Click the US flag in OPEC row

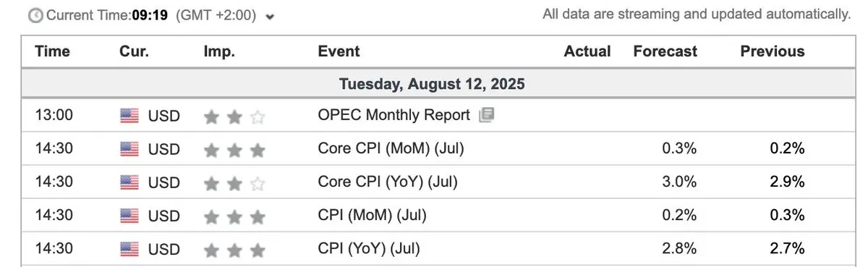coord(129,116)
